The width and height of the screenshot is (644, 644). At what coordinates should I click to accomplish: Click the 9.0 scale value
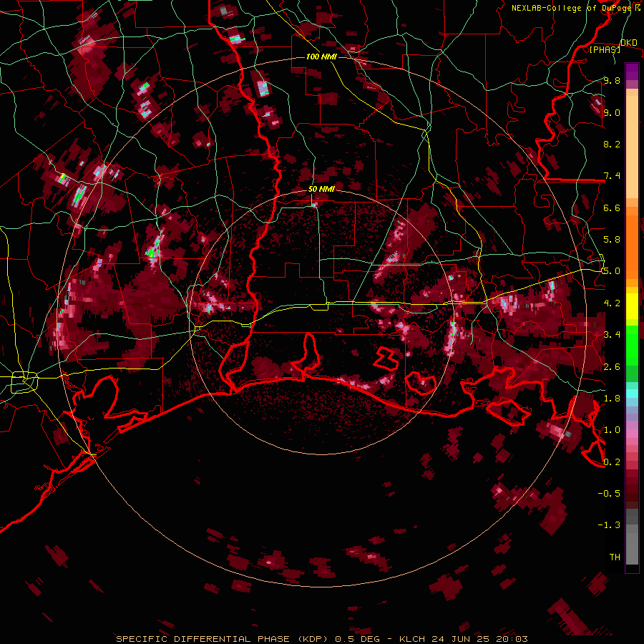612,112
